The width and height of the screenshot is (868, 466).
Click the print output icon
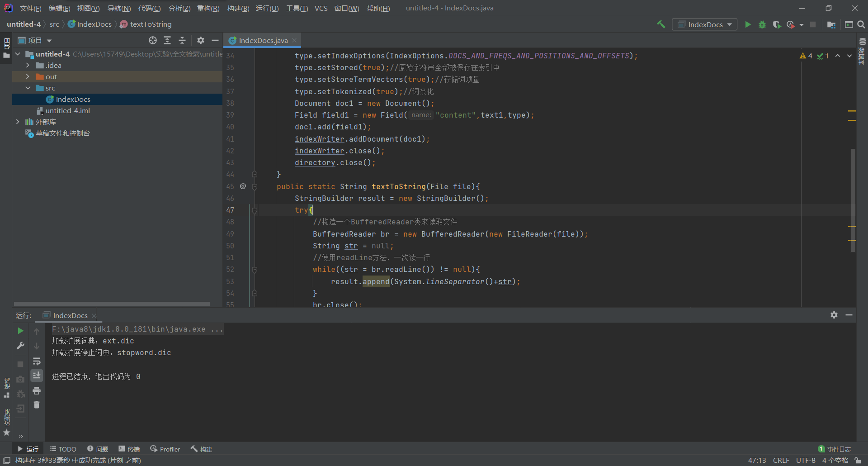pyautogui.click(x=37, y=390)
